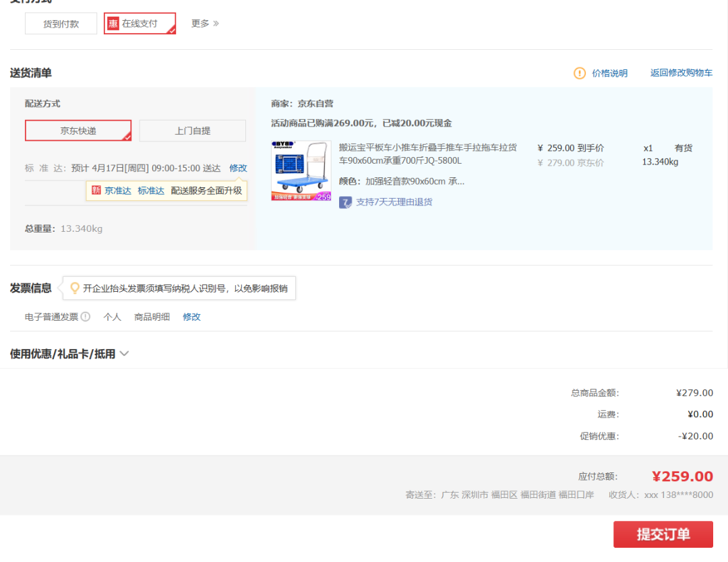Click the 提交订单 button
The image size is (728, 562).
point(663,534)
